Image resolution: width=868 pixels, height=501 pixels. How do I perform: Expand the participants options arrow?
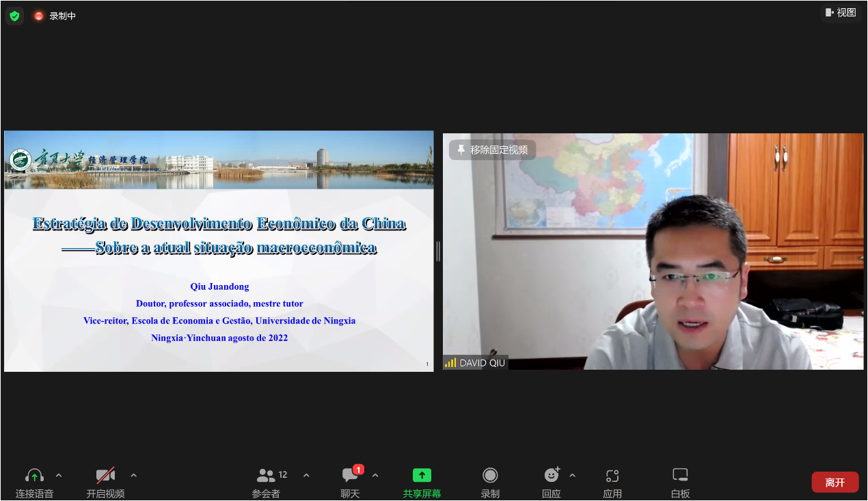306,475
